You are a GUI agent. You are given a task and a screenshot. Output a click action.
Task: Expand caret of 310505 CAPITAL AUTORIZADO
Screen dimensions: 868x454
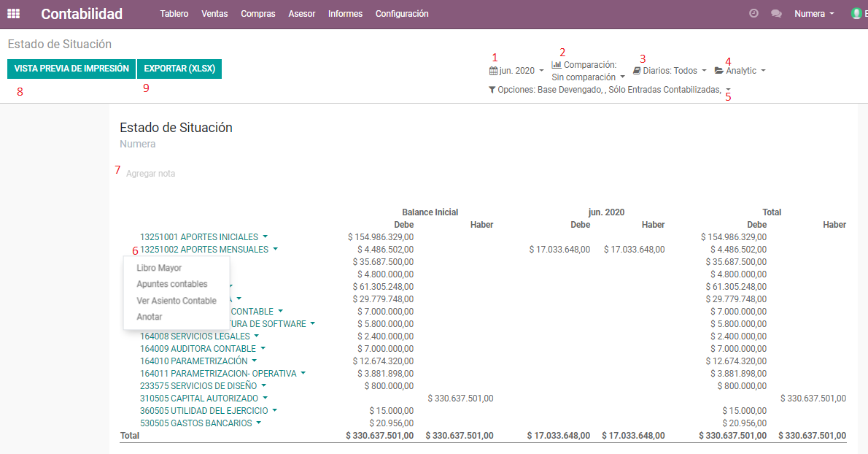coord(266,398)
